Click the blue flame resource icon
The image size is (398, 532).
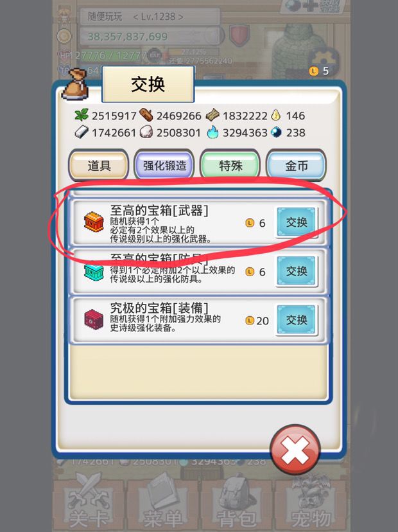point(213,132)
